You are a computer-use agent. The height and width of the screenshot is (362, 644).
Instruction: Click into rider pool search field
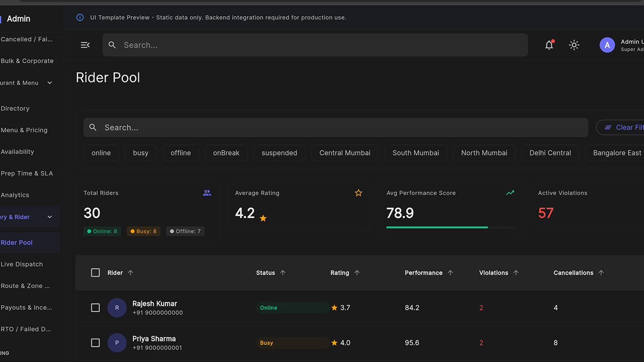[336, 128]
